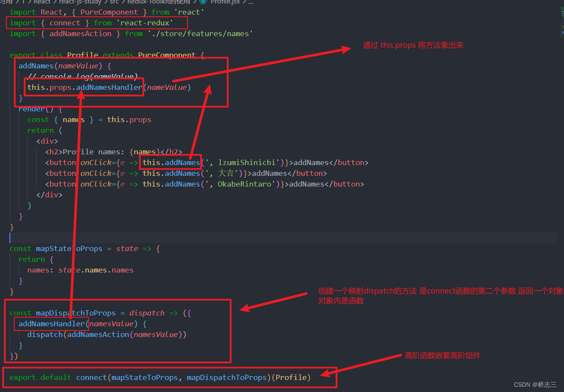Open the Profile.jsx breadcrumb item
Image resolution: width=564 pixels, height=392 pixels.
(225, 3)
